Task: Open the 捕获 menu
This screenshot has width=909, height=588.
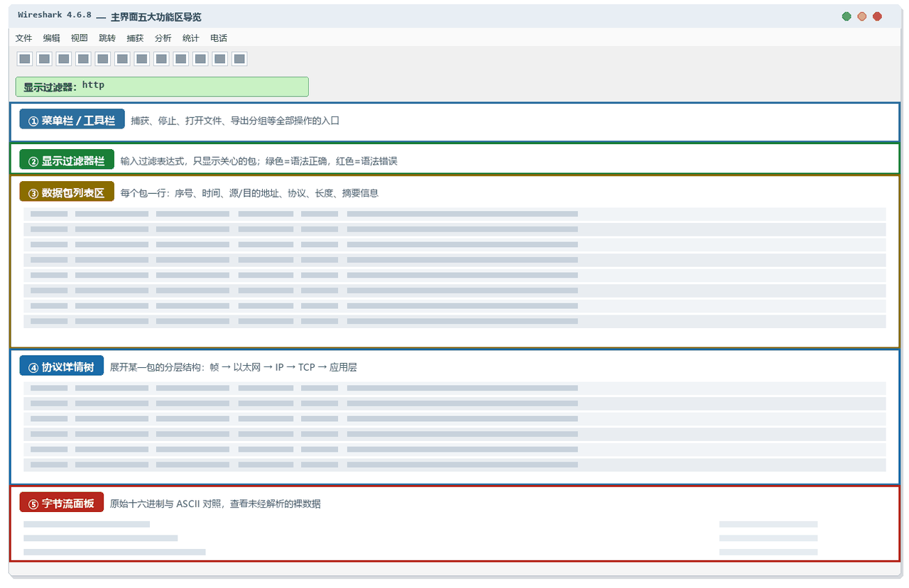Action: coord(135,38)
